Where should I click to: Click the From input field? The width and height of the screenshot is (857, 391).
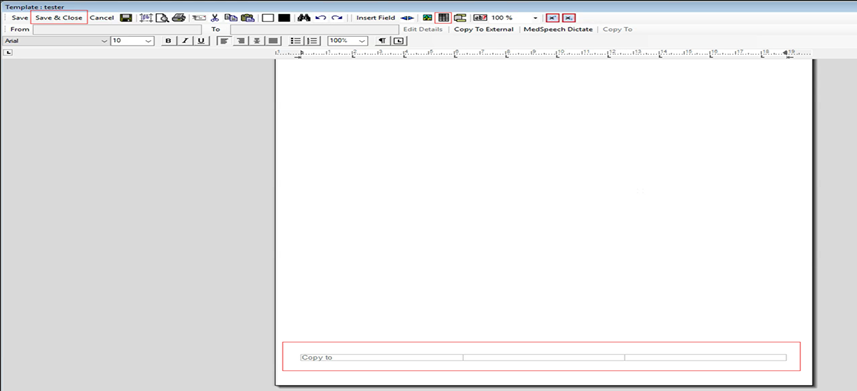pos(117,30)
